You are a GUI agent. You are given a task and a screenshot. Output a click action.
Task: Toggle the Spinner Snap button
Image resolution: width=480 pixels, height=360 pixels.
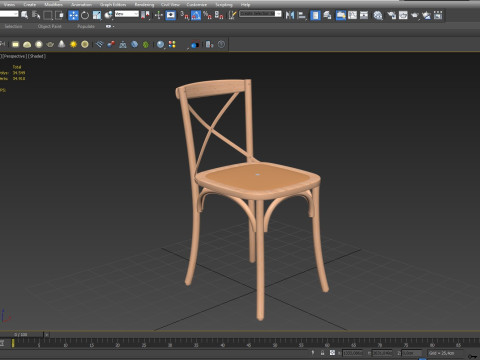(x=219, y=15)
